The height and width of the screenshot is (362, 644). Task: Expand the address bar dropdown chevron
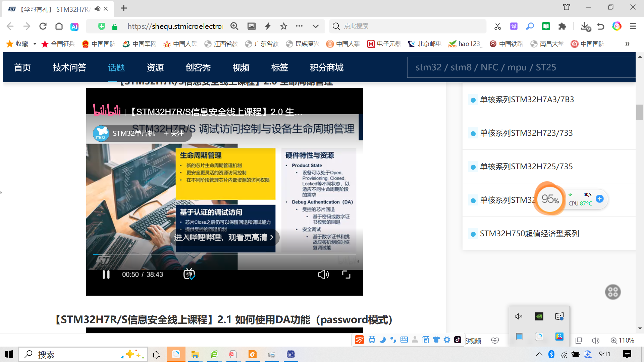[x=316, y=26]
